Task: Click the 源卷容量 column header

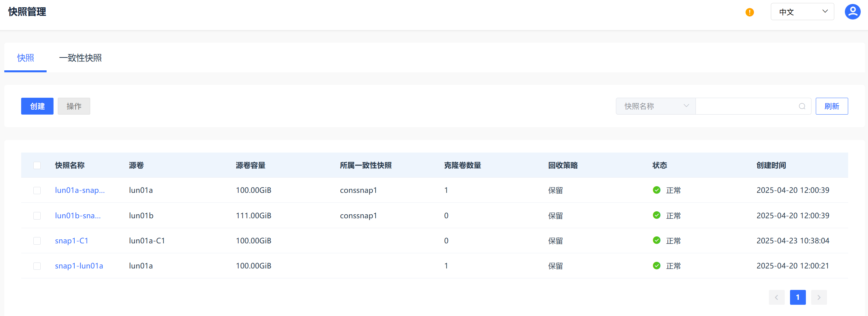Action: point(250,165)
